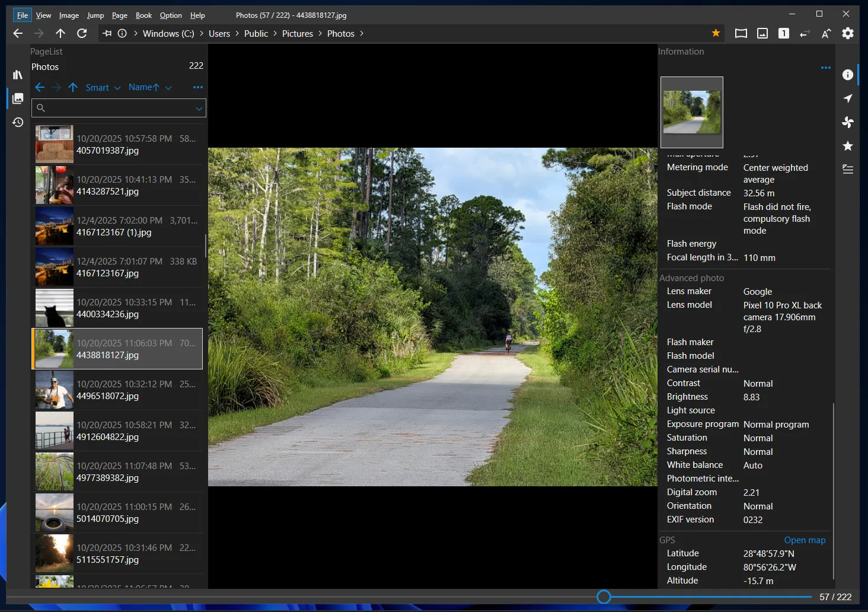Image resolution: width=868 pixels, height=612 pixels.
Task: Click the Open map link
Action: tap(804, 540)
